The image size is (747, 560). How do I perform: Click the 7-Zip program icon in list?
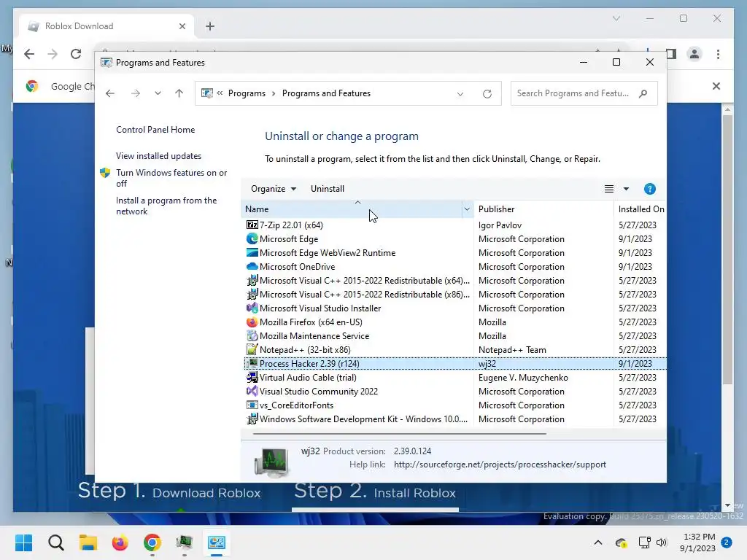[x=252, y=225]
